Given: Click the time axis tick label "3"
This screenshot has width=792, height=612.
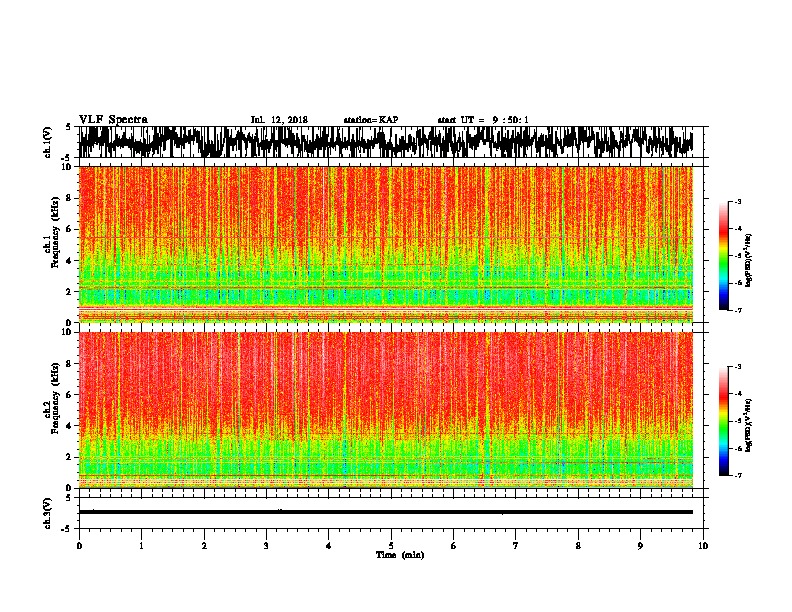Looking at the screenshot, I should (266, 546).
